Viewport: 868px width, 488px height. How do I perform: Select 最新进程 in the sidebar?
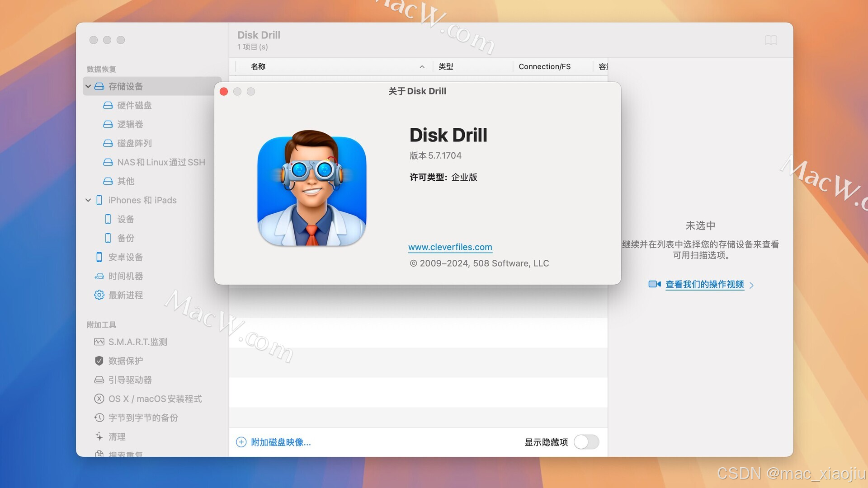coord(126,295)
